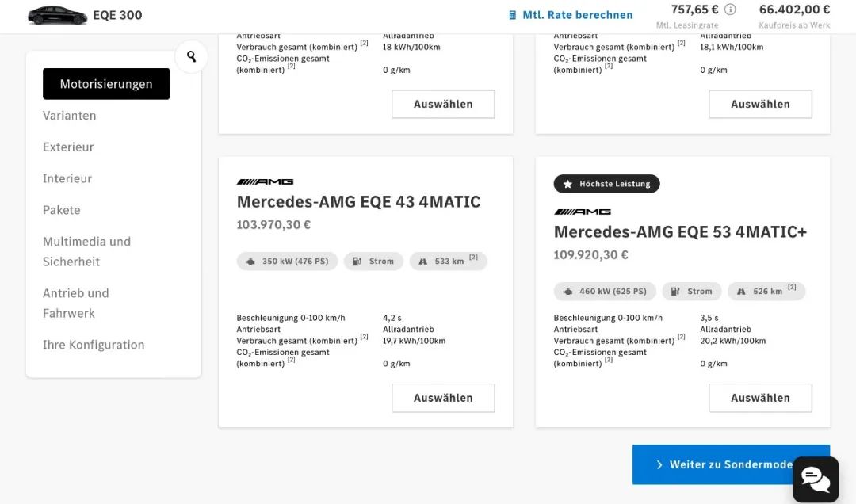
Task: Click Auswählen on the 18 kWh/100km card
Action: point(443,105)
